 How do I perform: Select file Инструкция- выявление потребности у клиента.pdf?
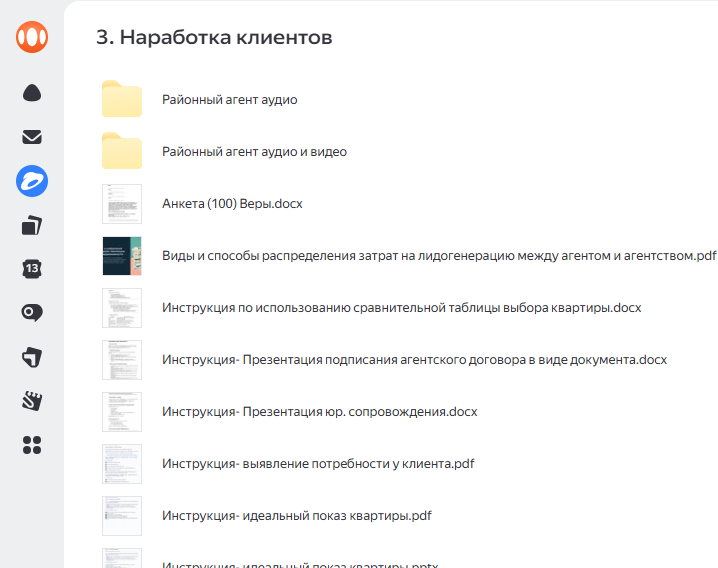(318, 464)
